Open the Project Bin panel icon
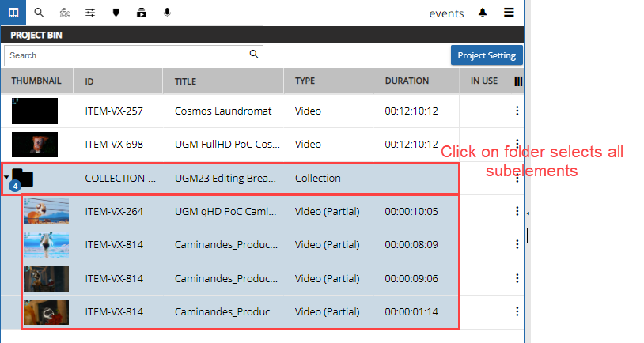The image size is (644, 343). (x=12, y=13)
